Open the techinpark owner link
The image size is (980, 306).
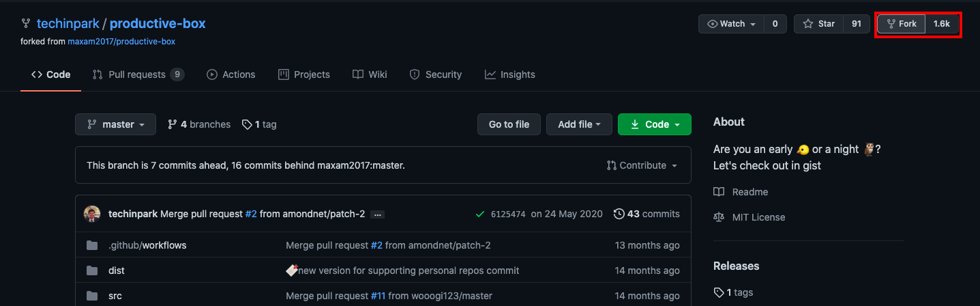68,24
